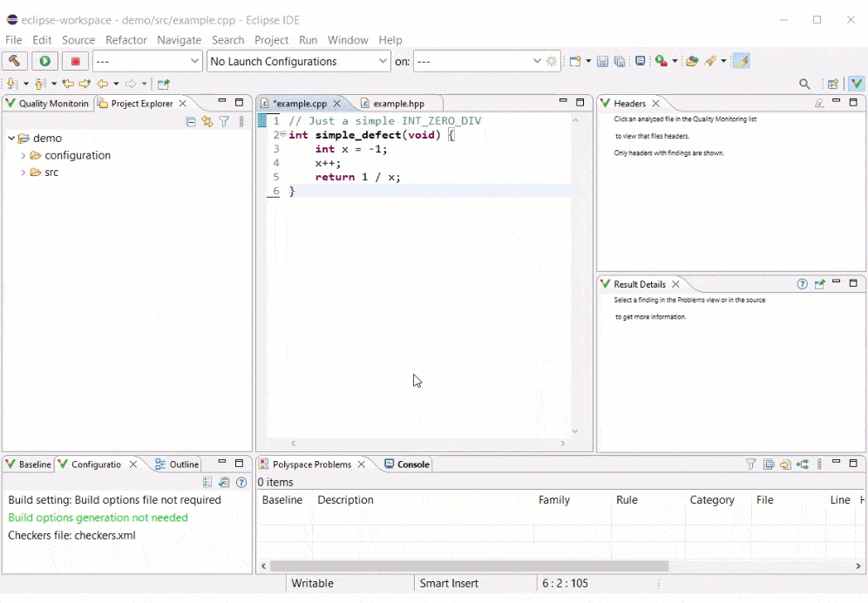Build the project using the hammer icon
Screen dimensions: 868x603
click(15, 61)
